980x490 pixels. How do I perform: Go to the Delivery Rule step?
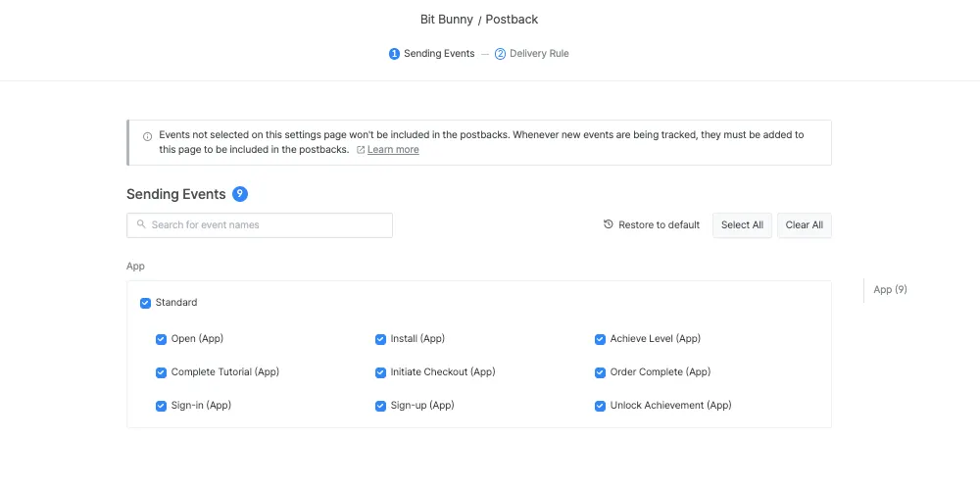538,54
